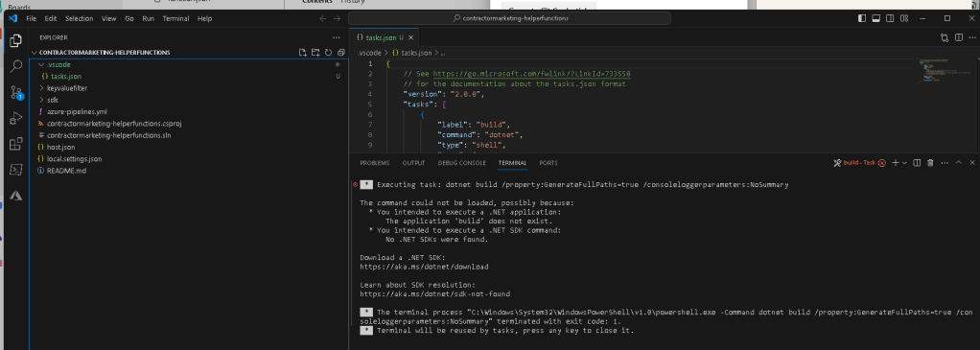Maximize the panel size with chevron up

pos(958,163)
